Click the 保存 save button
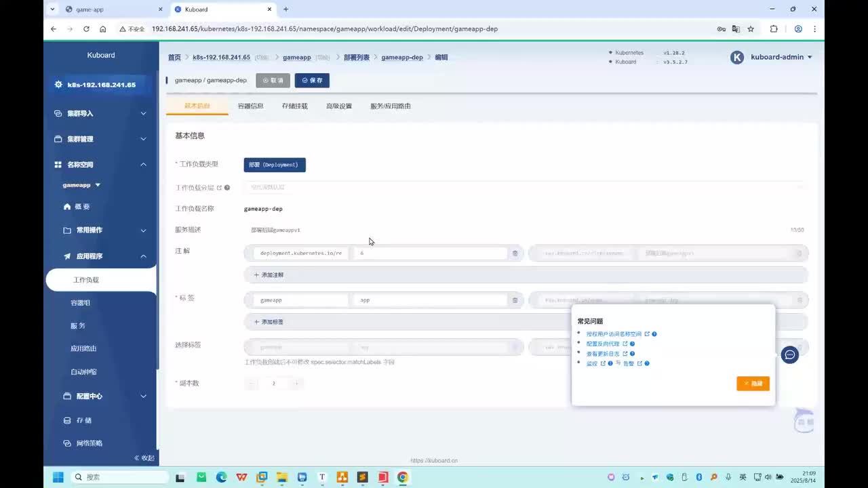The height and width of the screenshot is (488, 868). [x=312, y=80]
